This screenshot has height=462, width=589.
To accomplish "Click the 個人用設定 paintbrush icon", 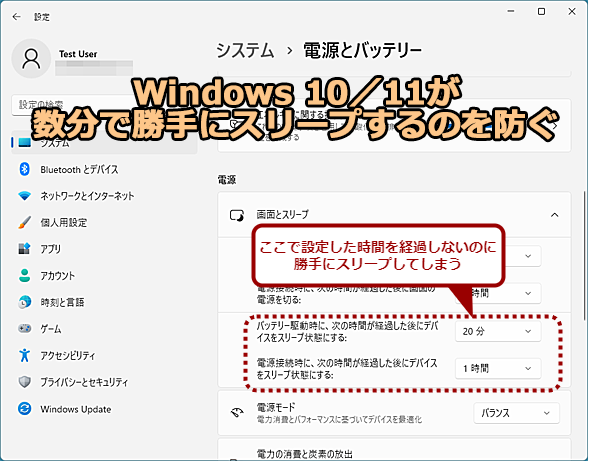I will (24, 222).
